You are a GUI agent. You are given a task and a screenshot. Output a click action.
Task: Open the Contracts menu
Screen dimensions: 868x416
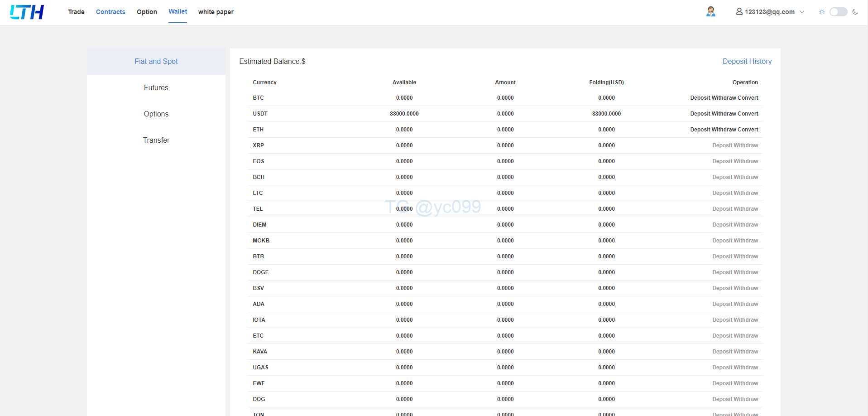point(110,12)
